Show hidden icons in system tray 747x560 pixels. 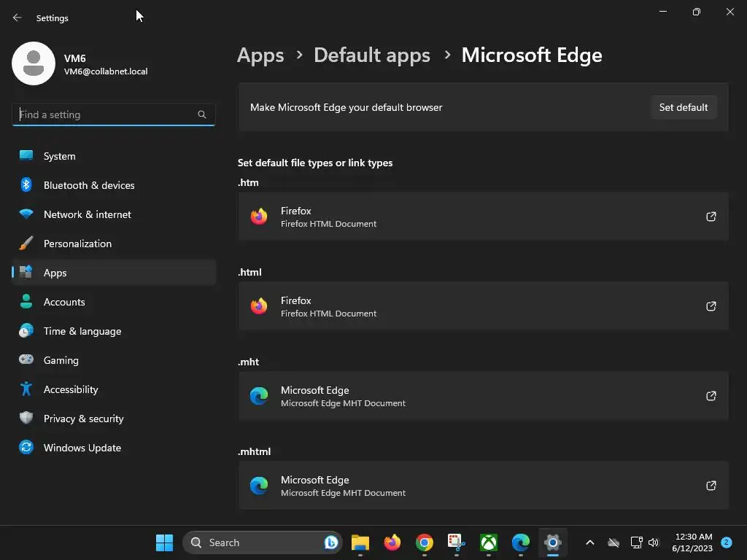click(x=589, y=542)
